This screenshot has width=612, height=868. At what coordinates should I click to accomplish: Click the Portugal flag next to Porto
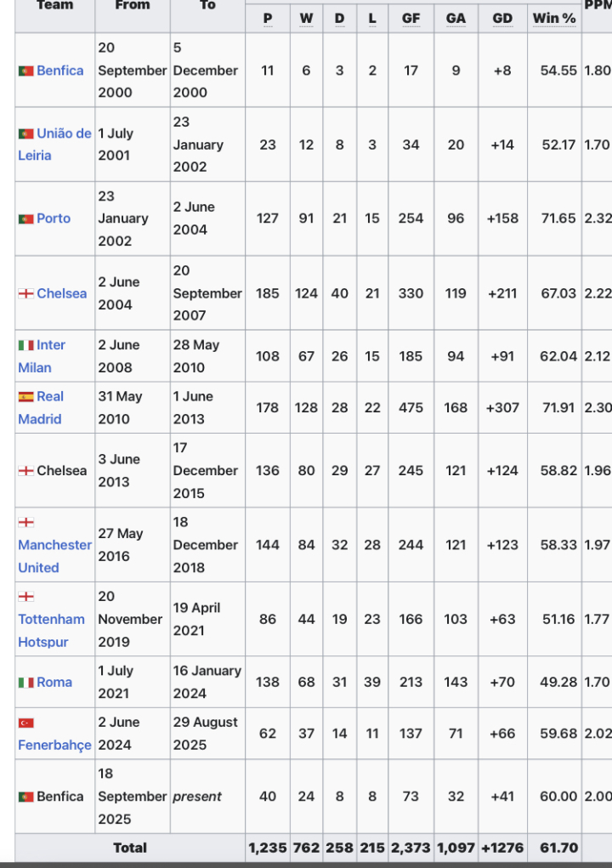coord(26,218)
